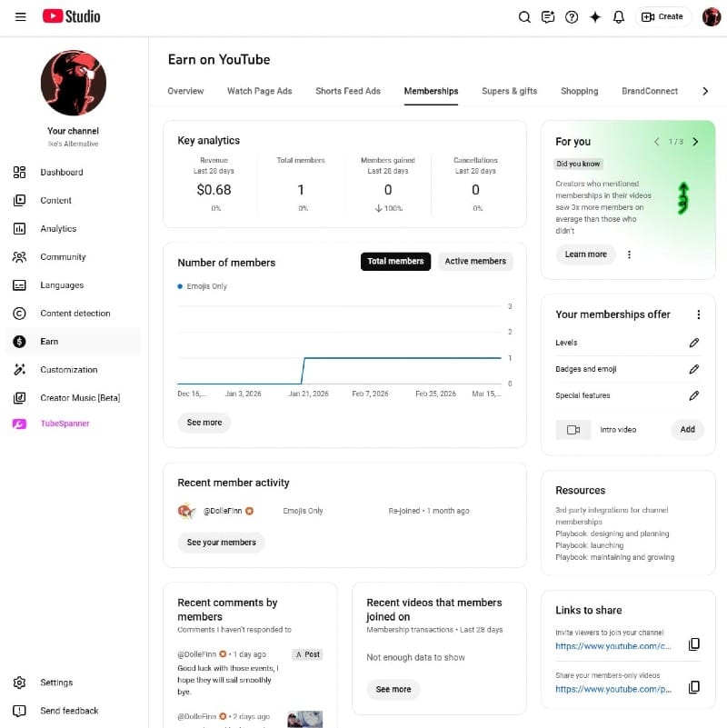Open TubeSpanner in the sidebar
Image resolution: width=727 pixels, height=728 pixels.
click(74, 424)
